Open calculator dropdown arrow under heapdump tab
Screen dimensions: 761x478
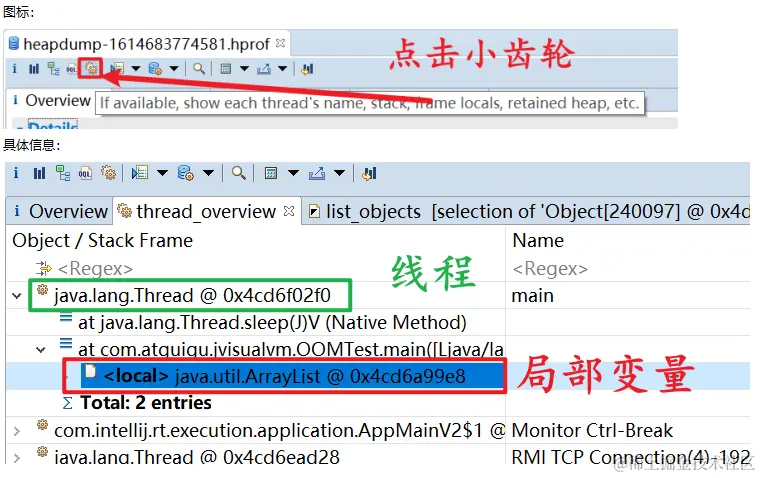click(x=245, y=69)
